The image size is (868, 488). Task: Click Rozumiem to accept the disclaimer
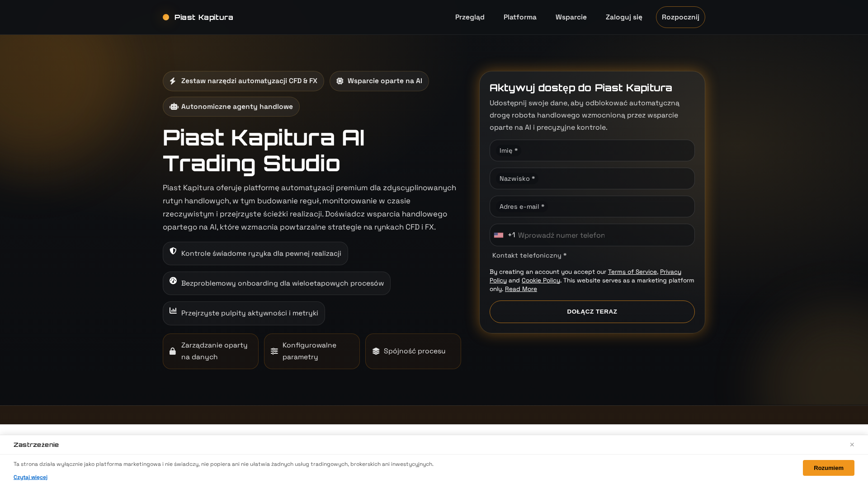click(x=828, y=468)
